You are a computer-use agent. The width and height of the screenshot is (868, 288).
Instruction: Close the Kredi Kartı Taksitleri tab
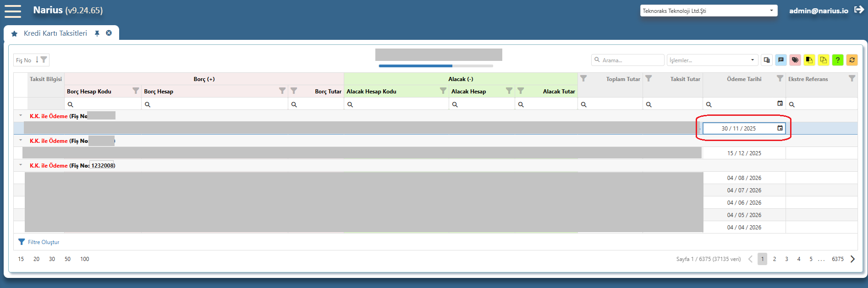point(109,33)
